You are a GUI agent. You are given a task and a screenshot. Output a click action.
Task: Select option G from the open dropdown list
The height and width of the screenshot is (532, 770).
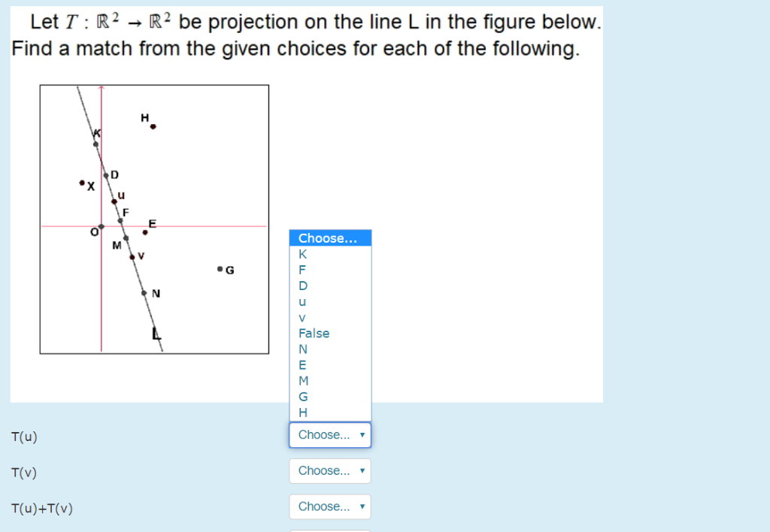coord(302,396)
